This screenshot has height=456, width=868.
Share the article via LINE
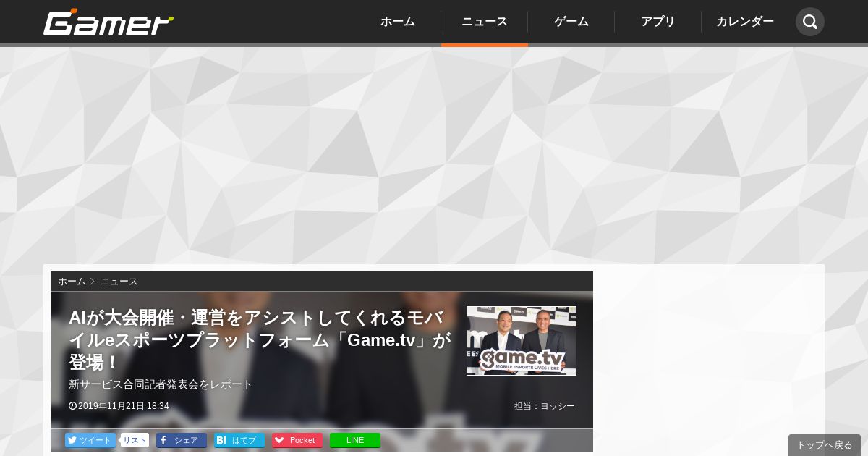click(355, 440)
